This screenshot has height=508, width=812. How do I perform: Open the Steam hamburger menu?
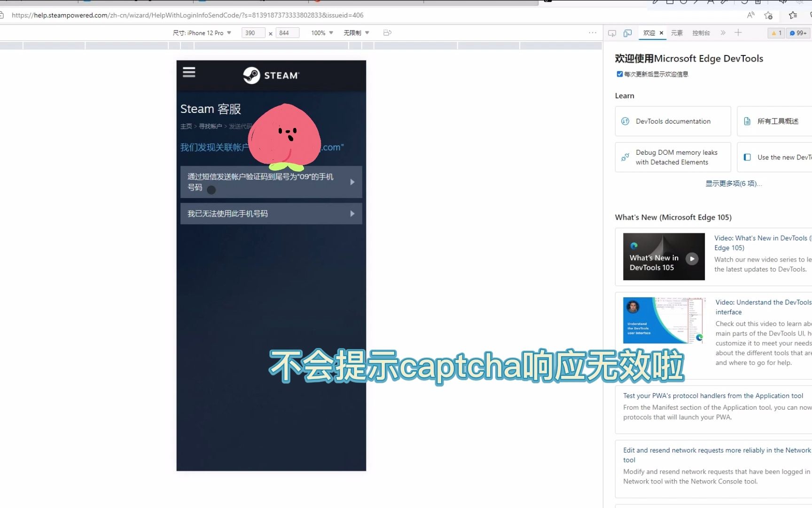tap(188, 72)
